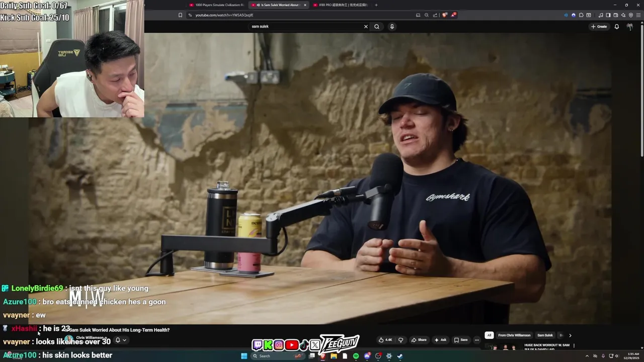Click the Share button under video

[419, 340]
